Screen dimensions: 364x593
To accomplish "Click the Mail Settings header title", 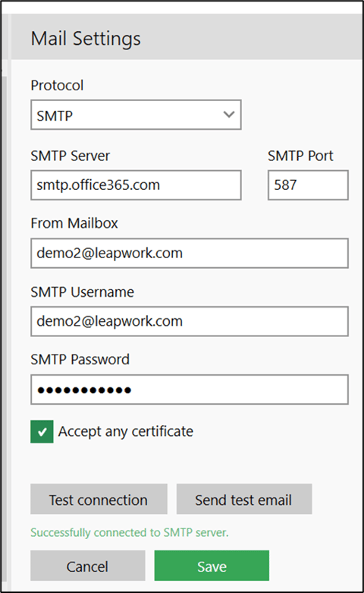I will tap(86, 39).
